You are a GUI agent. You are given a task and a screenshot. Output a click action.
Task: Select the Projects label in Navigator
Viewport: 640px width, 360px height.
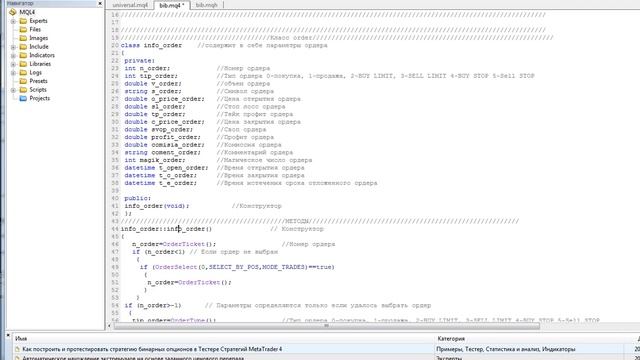(40, 98)
